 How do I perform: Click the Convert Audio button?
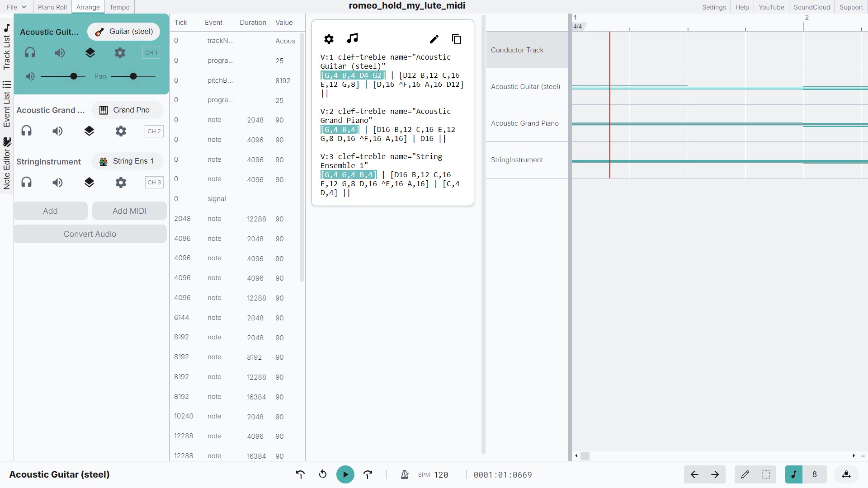coord(90,234)
